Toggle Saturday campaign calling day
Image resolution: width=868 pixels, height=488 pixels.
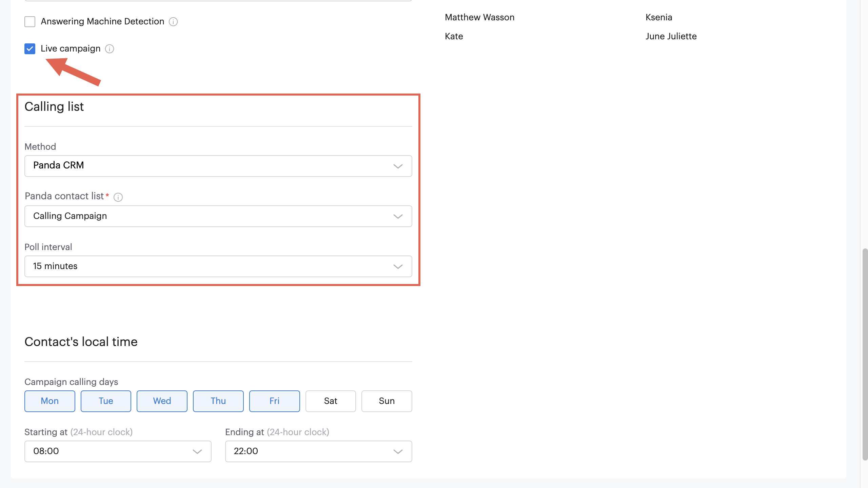click(x=330, y=401)
